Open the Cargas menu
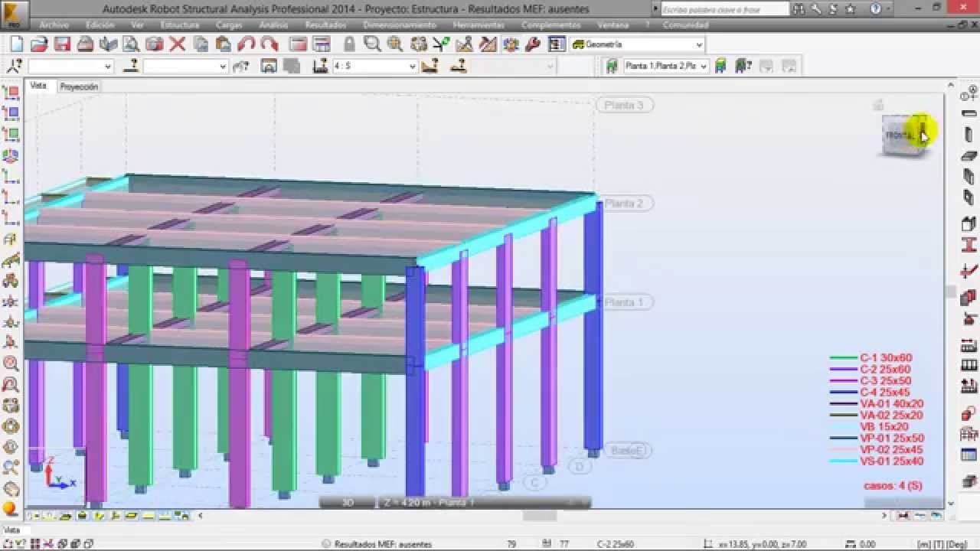This screenshot has width=980, height=551. 229,25
